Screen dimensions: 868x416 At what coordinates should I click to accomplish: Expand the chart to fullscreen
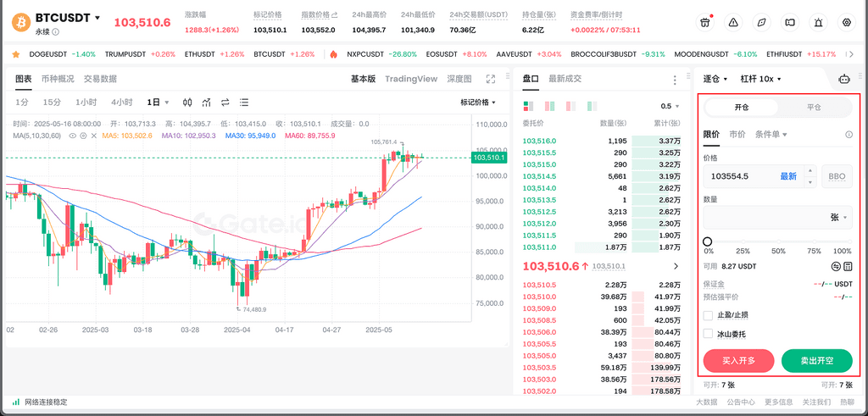490,79
